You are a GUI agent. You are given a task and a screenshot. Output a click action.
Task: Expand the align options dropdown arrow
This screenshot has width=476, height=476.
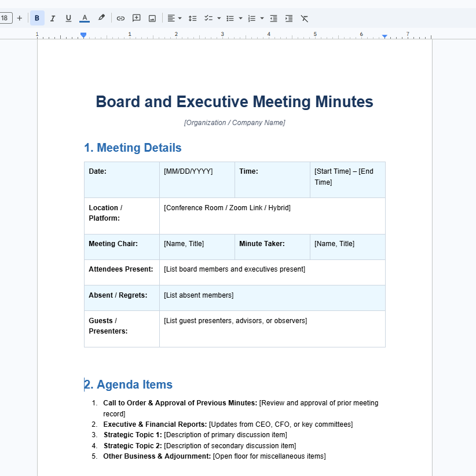(x=180, y=18)
